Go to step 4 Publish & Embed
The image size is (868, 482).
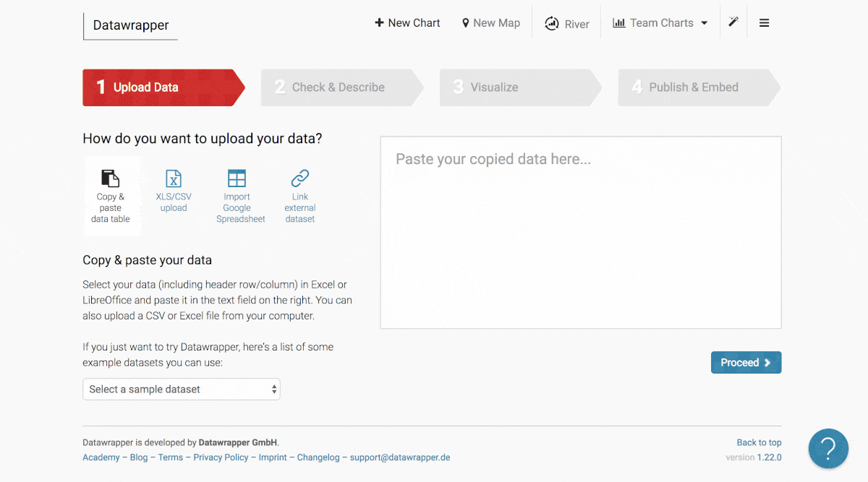(699, 87)
